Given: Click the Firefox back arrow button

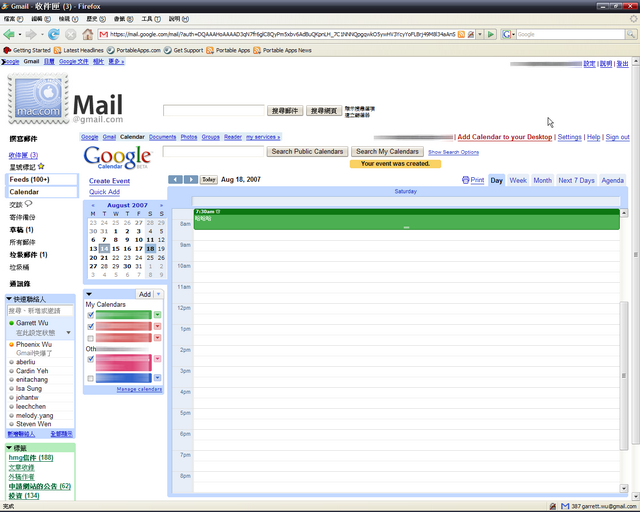Looking at the screenshot, I should tap(9, 35).
